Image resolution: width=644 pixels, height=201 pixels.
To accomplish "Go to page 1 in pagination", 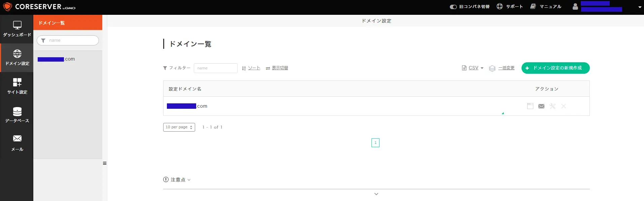I will [375, 143].
